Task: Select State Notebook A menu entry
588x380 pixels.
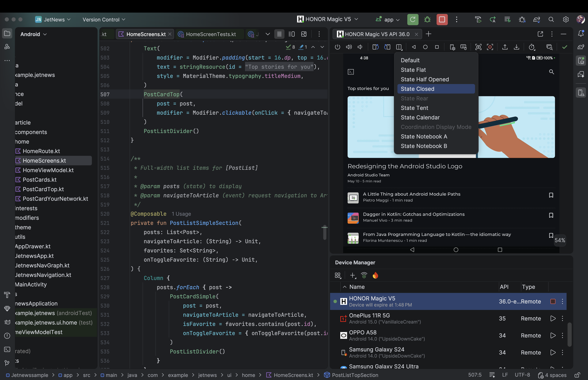Action: [x=436, y=136]
